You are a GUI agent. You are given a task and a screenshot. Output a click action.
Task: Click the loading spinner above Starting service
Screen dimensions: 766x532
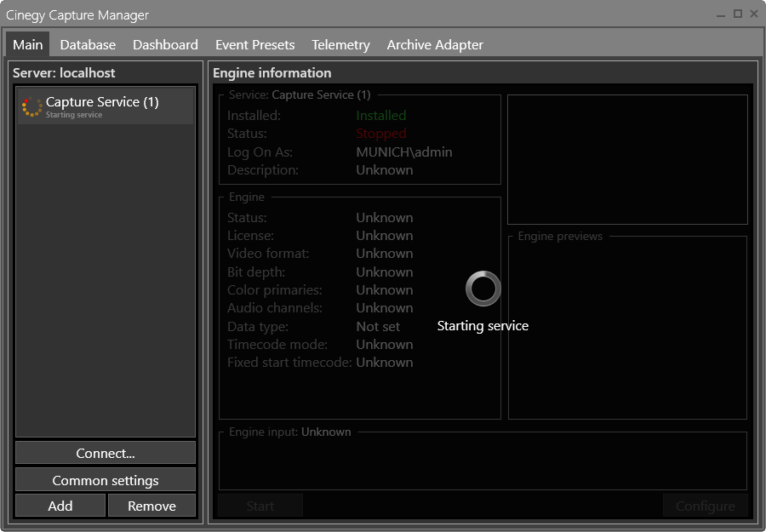483,289
